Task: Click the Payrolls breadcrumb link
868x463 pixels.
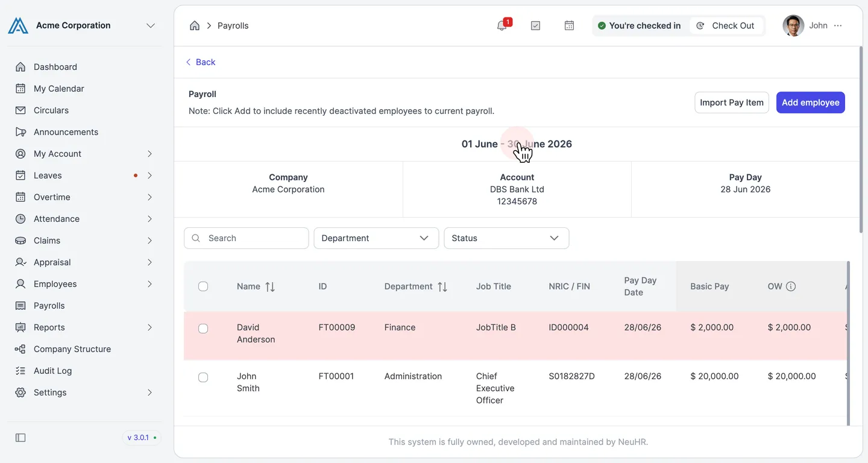Action: pos(233,25)
